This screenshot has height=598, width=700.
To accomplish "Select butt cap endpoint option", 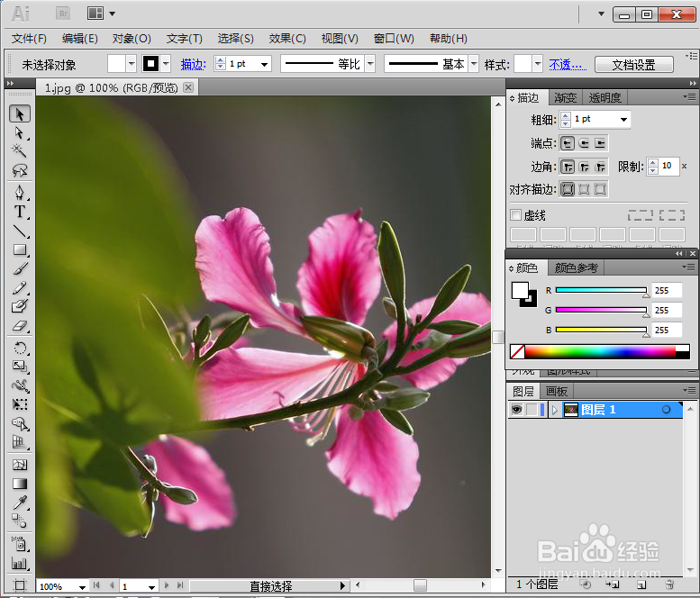I will [567, 143].
